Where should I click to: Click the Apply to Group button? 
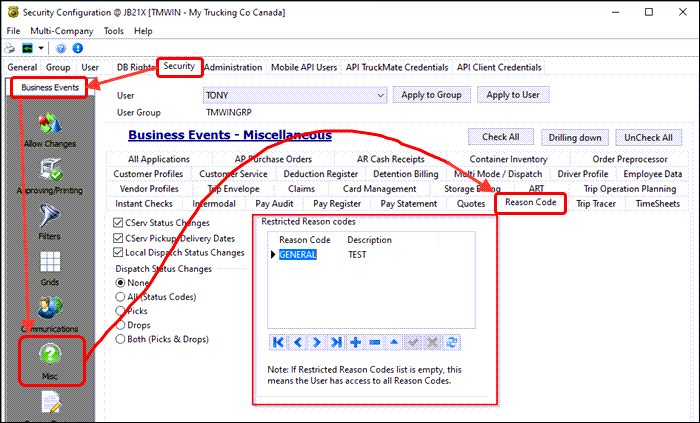433,95
